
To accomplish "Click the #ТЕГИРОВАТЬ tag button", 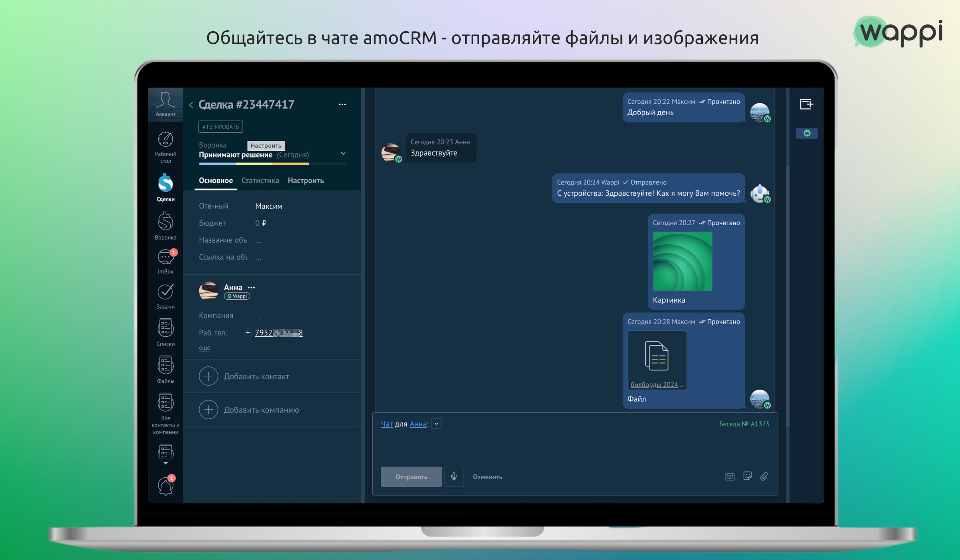I will click(x=221, y=127).
